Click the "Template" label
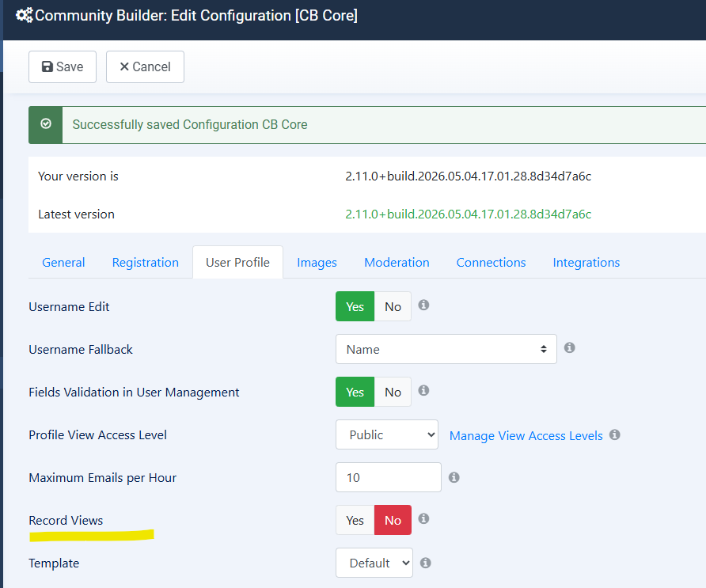706x588 pixels. (x=54, y=563)
